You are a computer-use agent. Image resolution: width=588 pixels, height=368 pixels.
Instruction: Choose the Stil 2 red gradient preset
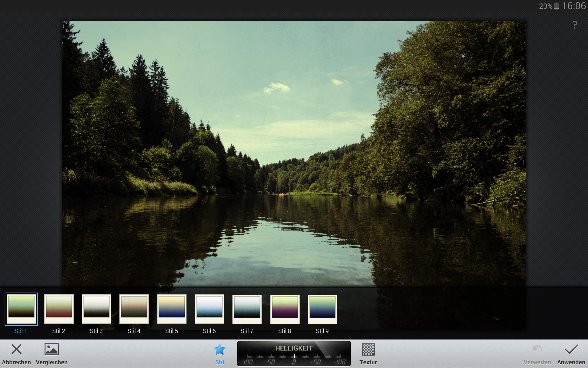(x=59, y=309)
